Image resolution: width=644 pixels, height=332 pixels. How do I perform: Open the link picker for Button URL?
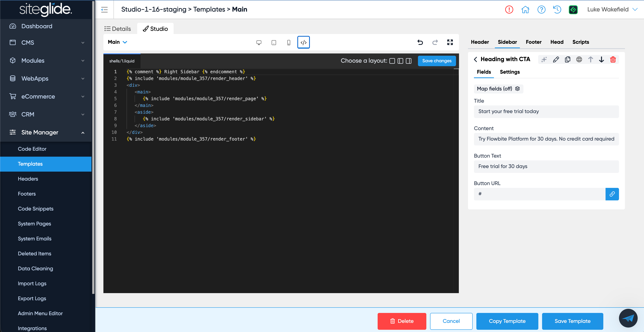pos(612,194)
